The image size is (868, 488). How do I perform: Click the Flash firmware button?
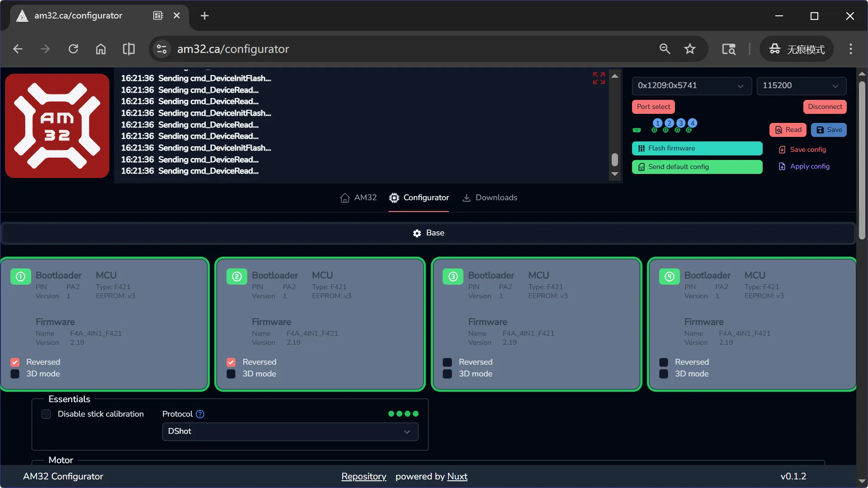697,148
